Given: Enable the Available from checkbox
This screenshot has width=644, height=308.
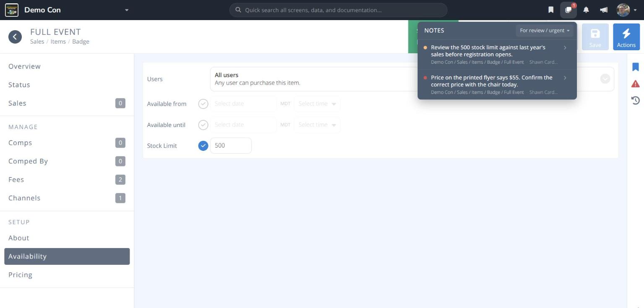Looking at the screenshot, I should click(203, 104).
